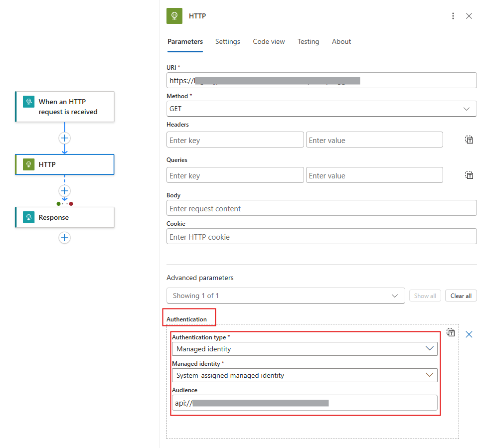Click the Headers switch to text mode icon
The height and width of the screenshot is (448, 479).
[x=469, y=140]
